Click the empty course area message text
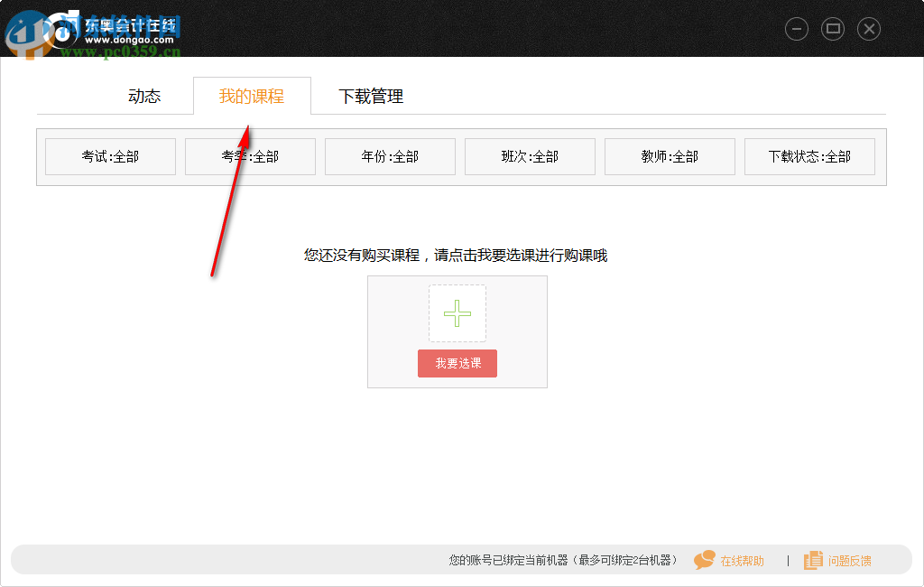The image size is (924, 587). pos(457,256)
